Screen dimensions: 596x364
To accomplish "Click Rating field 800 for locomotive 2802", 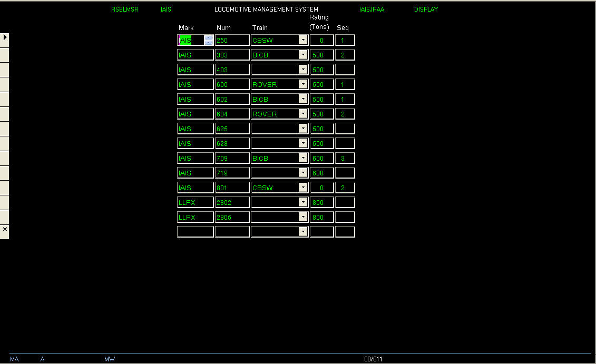I will 321,202.
